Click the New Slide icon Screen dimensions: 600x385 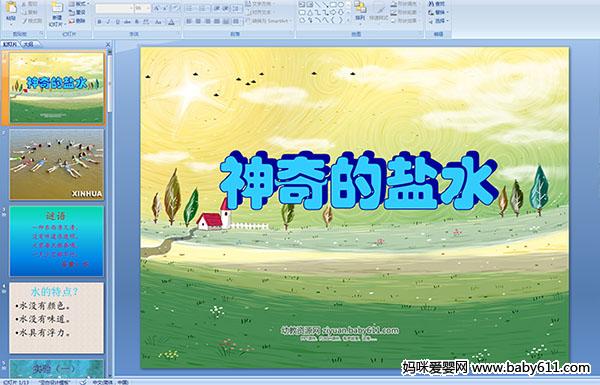coord(57,8)
